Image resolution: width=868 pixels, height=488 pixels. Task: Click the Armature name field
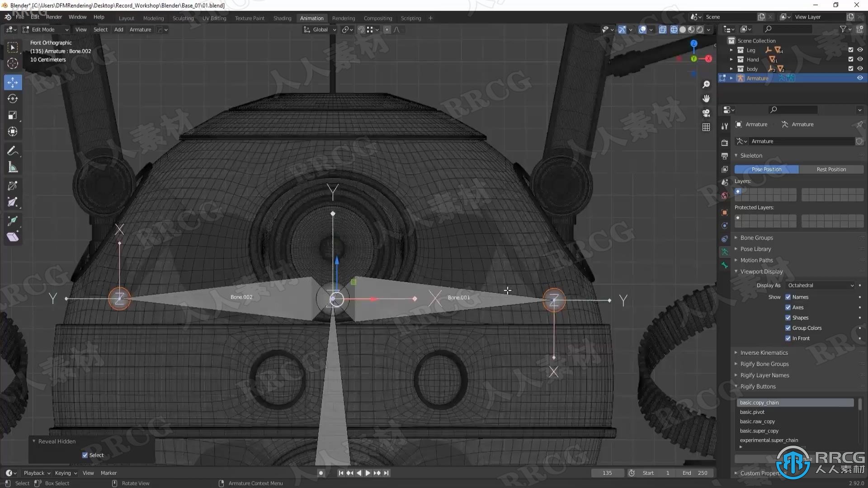[801, 141]
